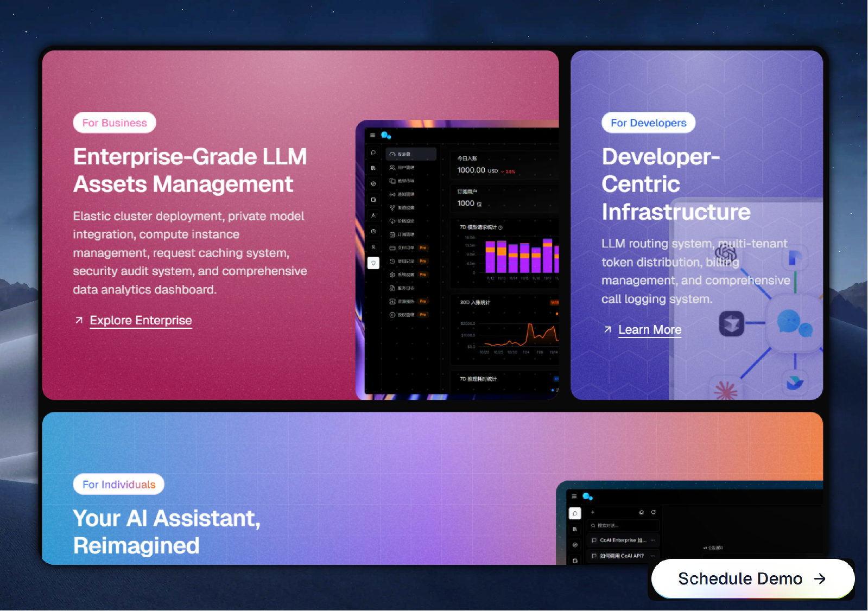The height and width of the screenshot is (611, 868).
Task: Select the highlighted dashboard menu item
Action: pyautogui.click(x=411, y=154)
